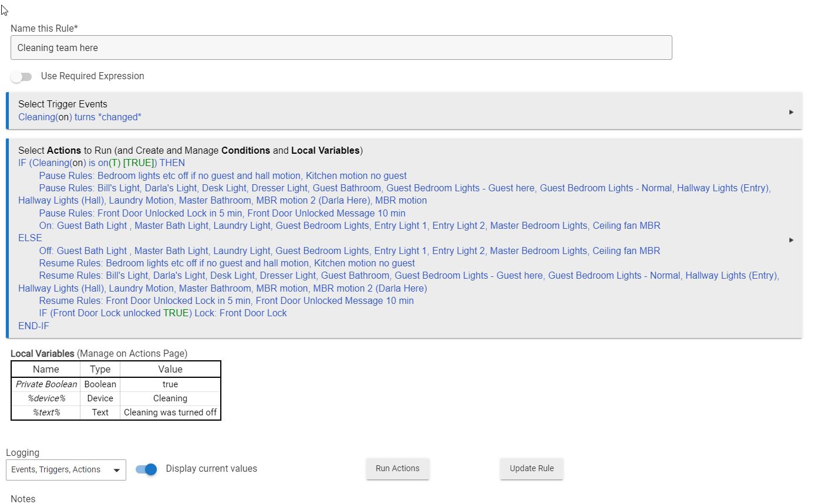Screen dimensions: 818x504
Task: Click Resume Rules: Front Door Unlocked Lock line
Action: point(226,300)
